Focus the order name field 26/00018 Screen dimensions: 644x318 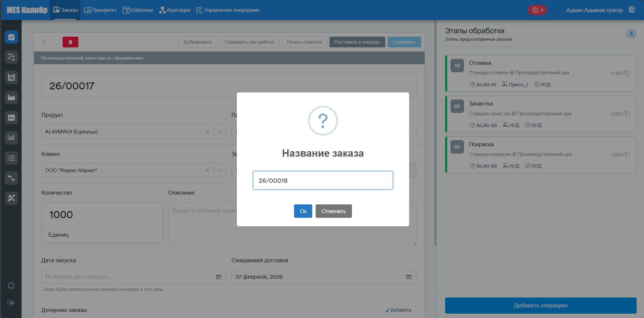point(323,181)
